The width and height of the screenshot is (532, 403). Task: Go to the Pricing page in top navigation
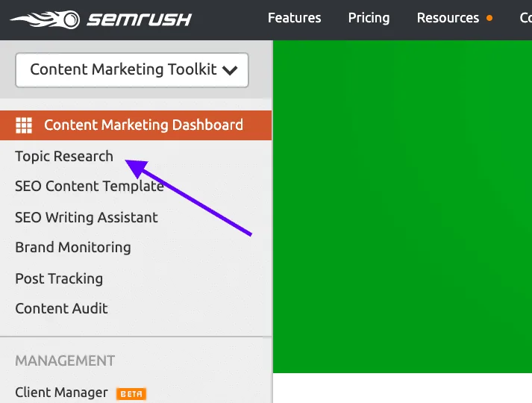click(369, 18)
